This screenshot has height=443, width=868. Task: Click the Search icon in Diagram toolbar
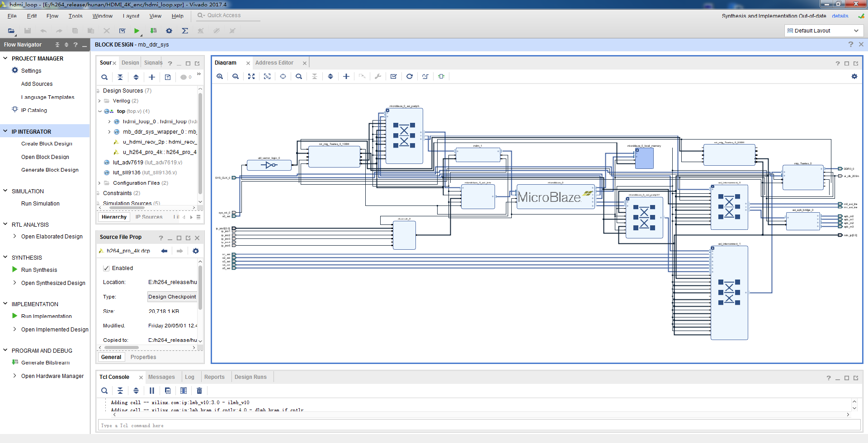coord(299,76)
